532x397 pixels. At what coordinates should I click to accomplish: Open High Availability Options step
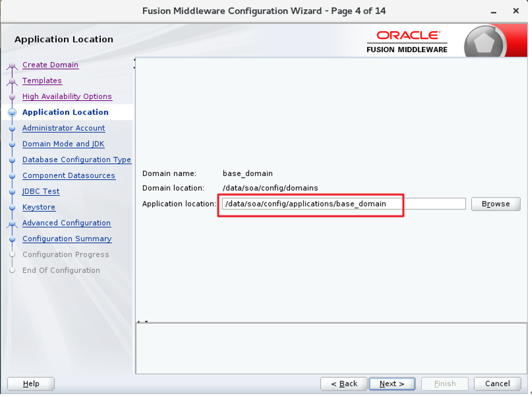click(x=67, y=96)
